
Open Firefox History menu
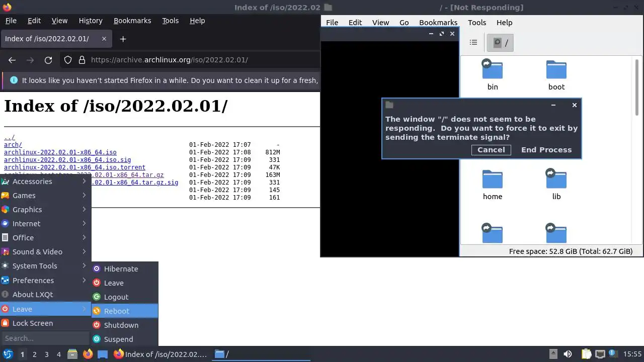pos(91,21)
